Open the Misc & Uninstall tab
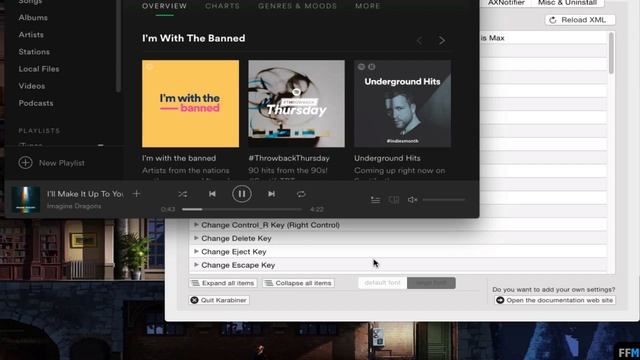The image size is (640, 360). (567, 3)
